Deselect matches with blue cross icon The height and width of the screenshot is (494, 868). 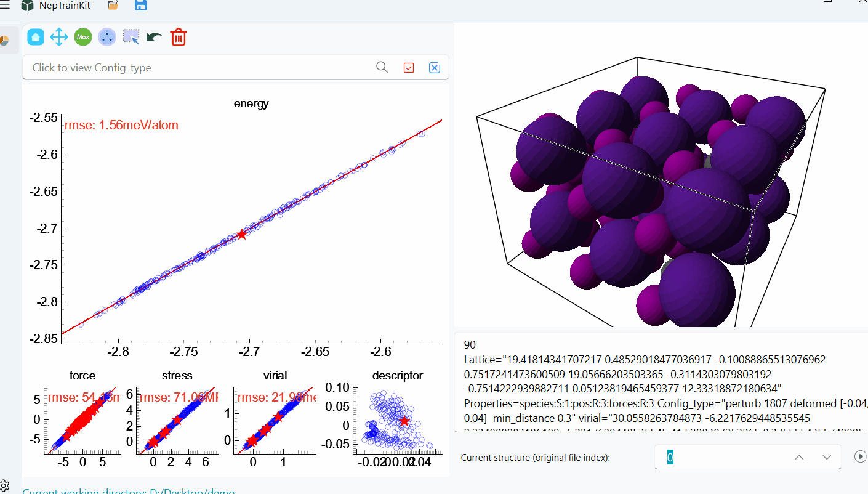pyautogui.click(x=435, y=68)
